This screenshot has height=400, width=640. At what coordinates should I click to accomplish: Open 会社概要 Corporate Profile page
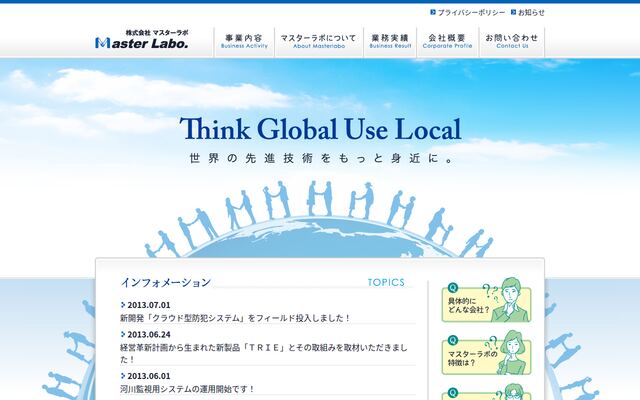(447, 42)
